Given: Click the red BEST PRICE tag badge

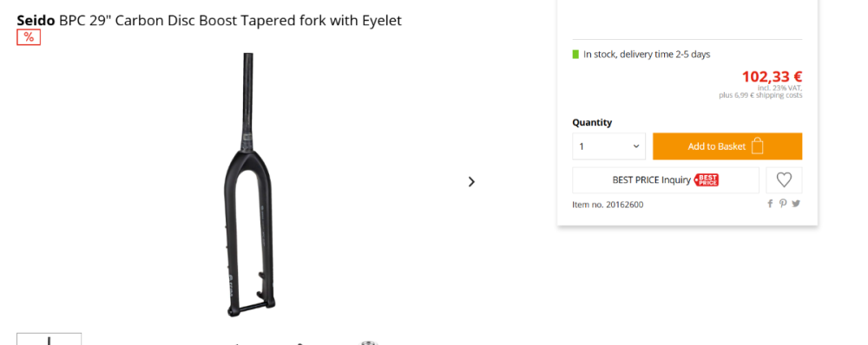Looking at the screenshot, I should point(707,179).
